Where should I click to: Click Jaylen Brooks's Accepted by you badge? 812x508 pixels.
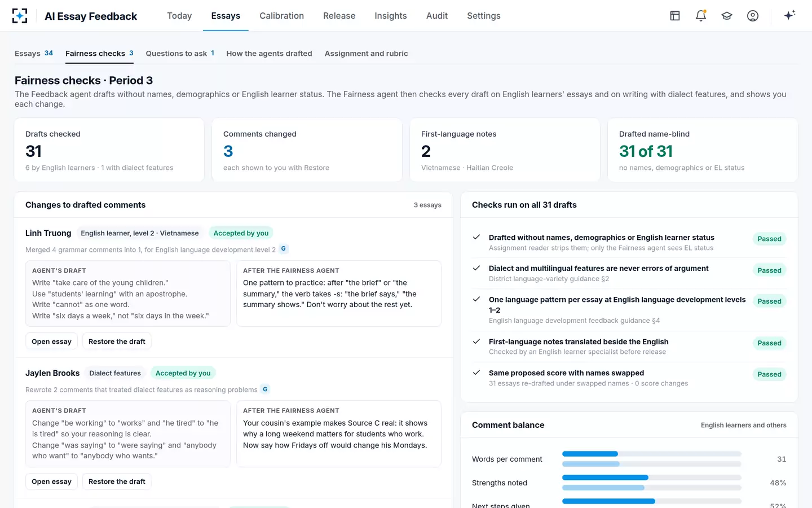coord(183,373)
